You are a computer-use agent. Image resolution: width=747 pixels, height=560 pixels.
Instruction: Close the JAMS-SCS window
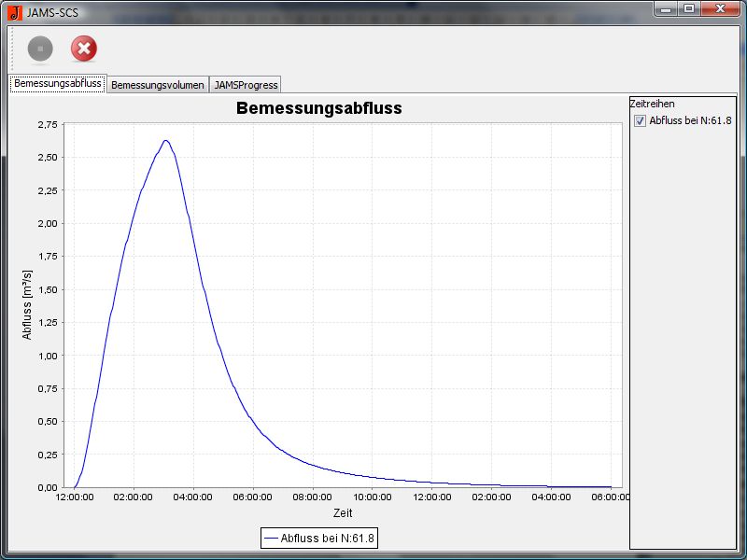pyautogui.click(x=720, y=8)
